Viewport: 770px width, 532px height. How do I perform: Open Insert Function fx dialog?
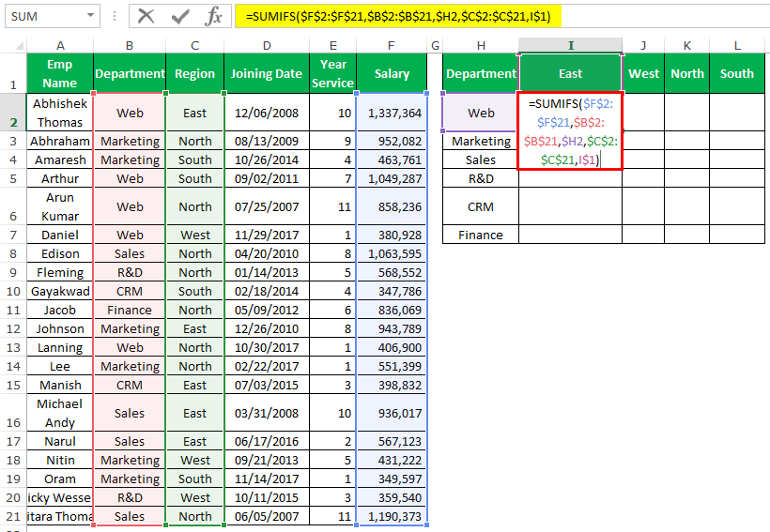point(214,16)
